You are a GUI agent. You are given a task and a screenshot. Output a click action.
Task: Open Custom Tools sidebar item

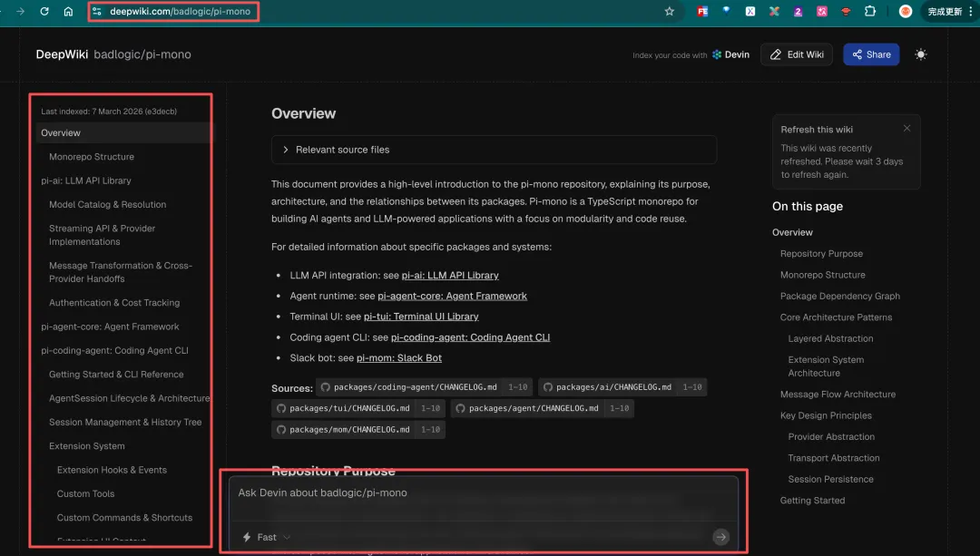click(85, 493)
